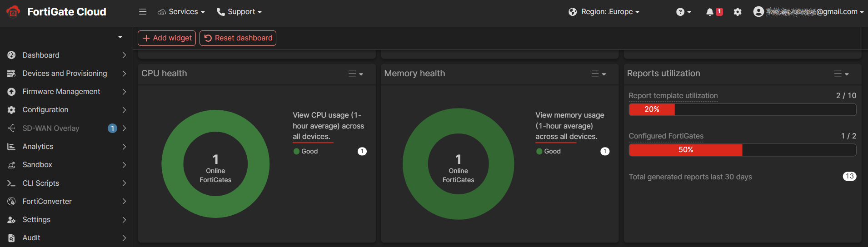Screen dimensions: 868x247
Task: Click the Add widget button
Action: (x=167, y=38)
